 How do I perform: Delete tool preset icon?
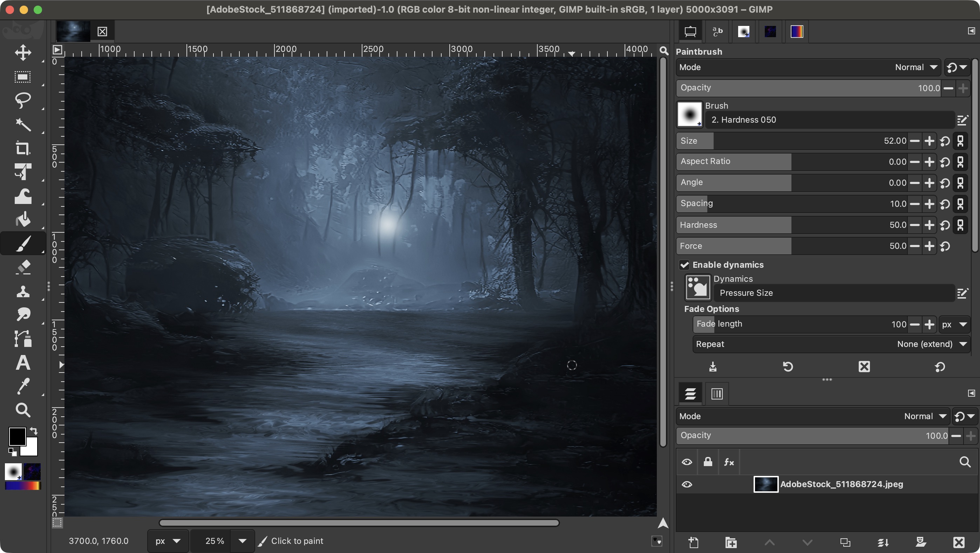click(x=864, y=367)
